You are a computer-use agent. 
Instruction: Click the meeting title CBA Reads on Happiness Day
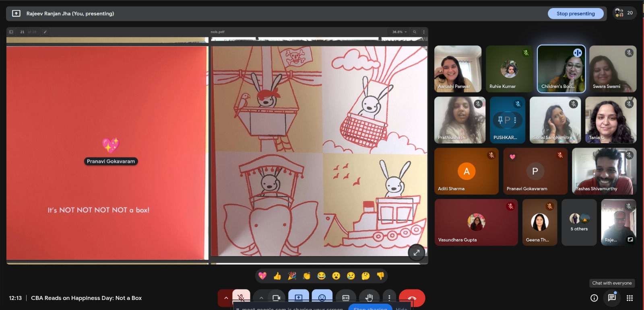coord(86,298)
